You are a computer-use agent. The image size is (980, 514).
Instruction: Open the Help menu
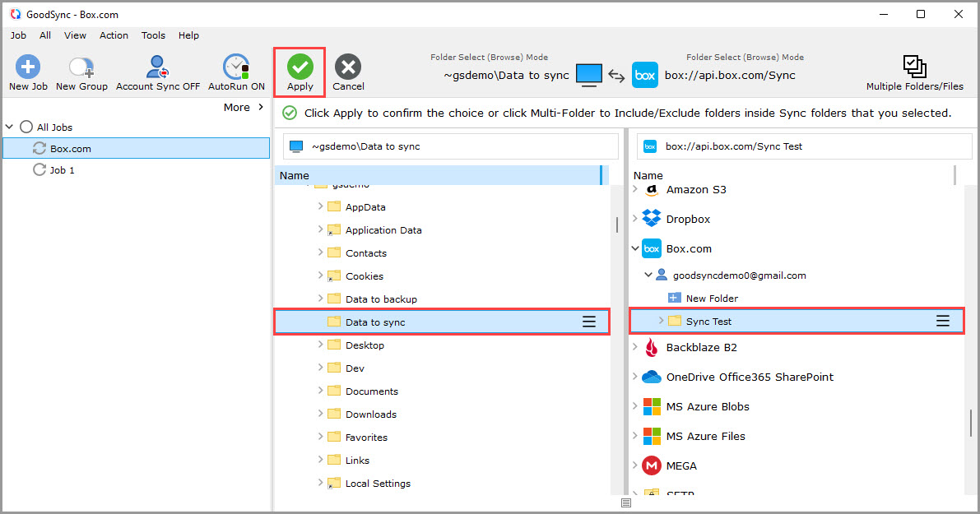(x=188, y=35)
